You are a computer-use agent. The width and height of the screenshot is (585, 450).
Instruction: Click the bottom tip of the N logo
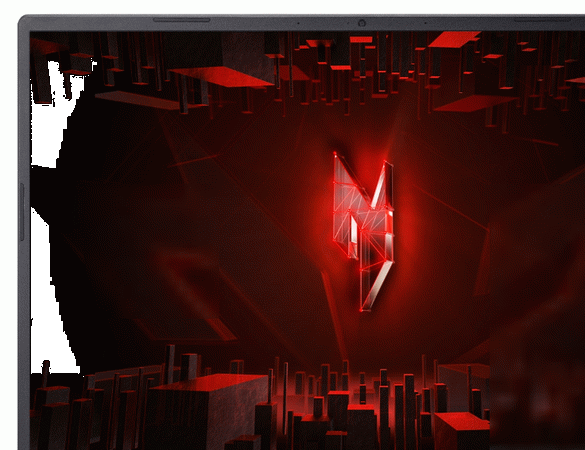pos(361,310)
